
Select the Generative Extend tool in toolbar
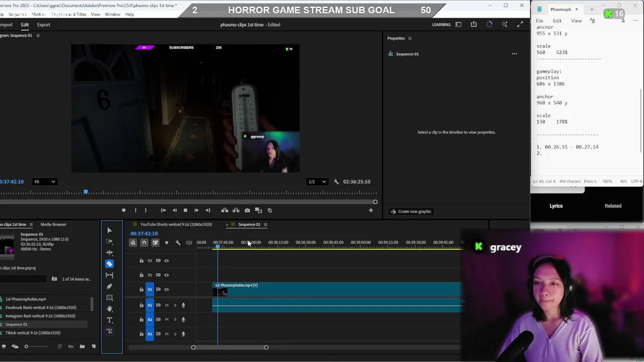tap(109, 331)
